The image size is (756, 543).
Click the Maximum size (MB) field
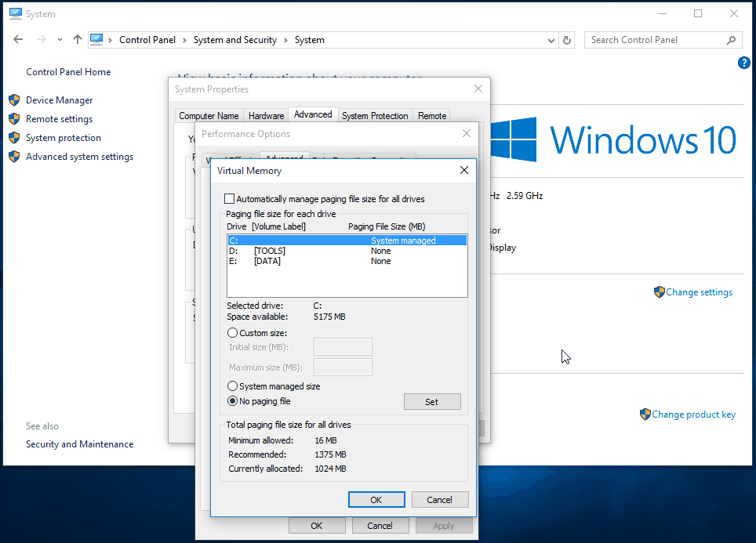click(343, 367)
